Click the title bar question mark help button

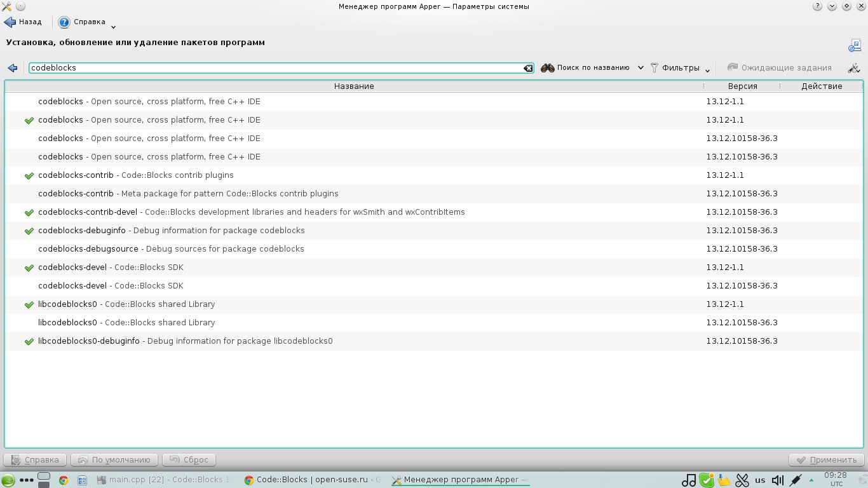(x=817, y=6)
